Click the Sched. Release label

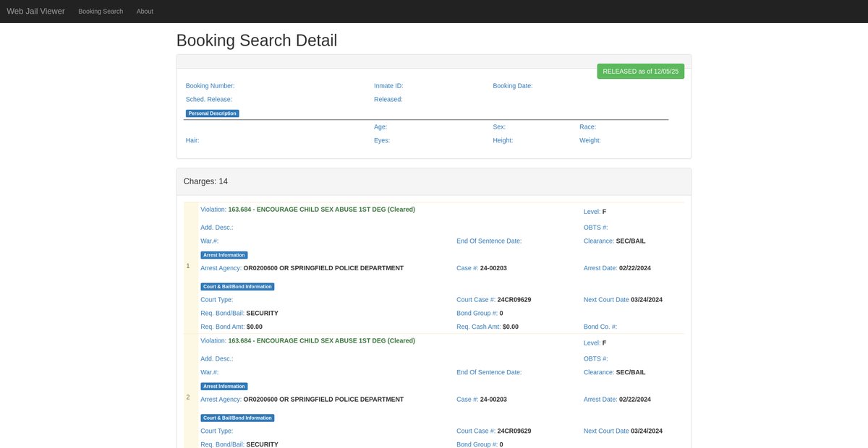[209, 99]
